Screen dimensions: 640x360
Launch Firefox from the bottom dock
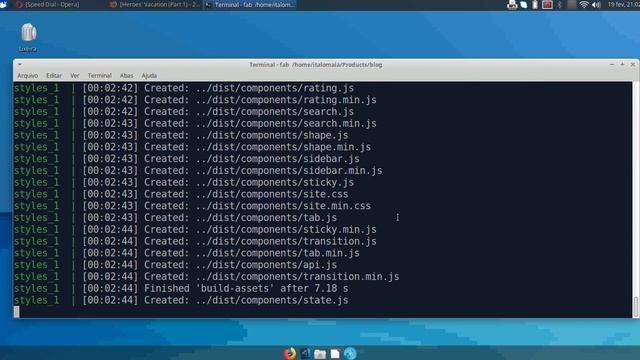coord(290,353)
